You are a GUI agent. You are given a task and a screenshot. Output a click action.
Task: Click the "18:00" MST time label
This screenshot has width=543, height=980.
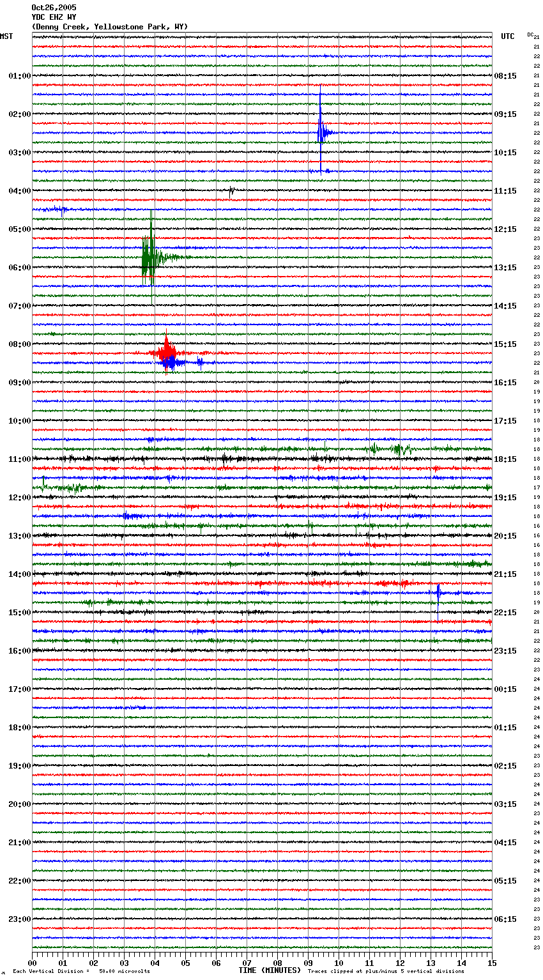point(19,728)
